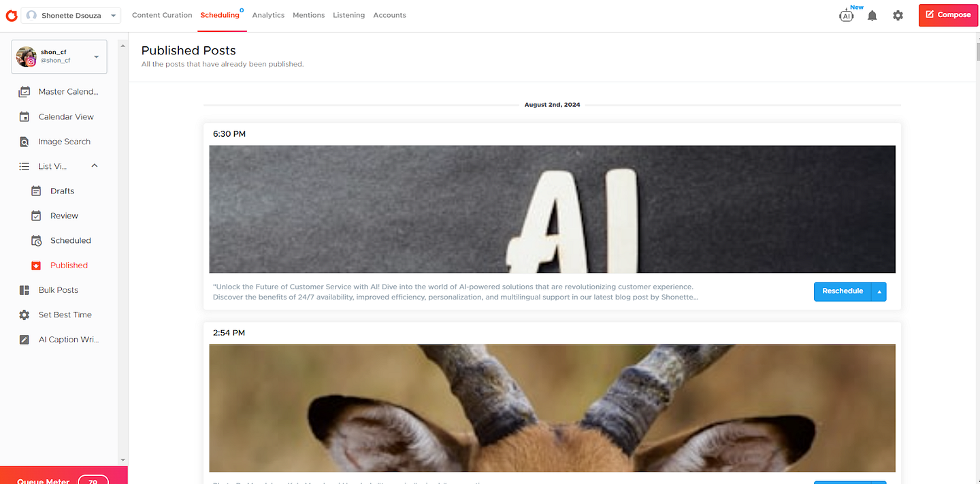Open the notifications bell
Viewport: 980px width, 484px height.
[x=872, y=16]
